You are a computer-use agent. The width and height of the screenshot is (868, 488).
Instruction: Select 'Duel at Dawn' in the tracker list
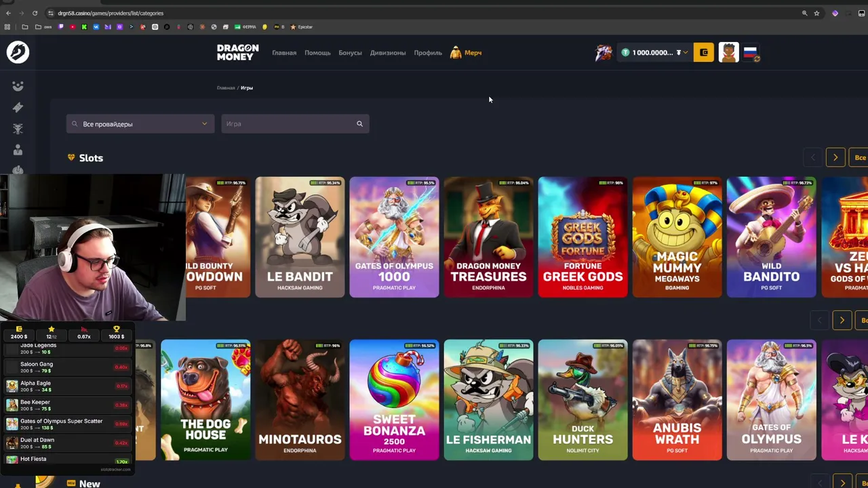tap(67, 443)
